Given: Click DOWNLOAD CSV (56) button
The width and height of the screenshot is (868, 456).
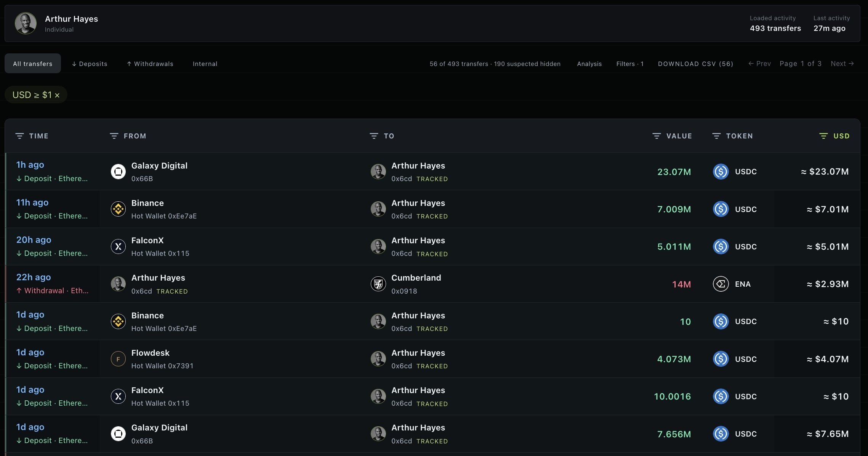Looking at the screenshot, I should (696, 64).
